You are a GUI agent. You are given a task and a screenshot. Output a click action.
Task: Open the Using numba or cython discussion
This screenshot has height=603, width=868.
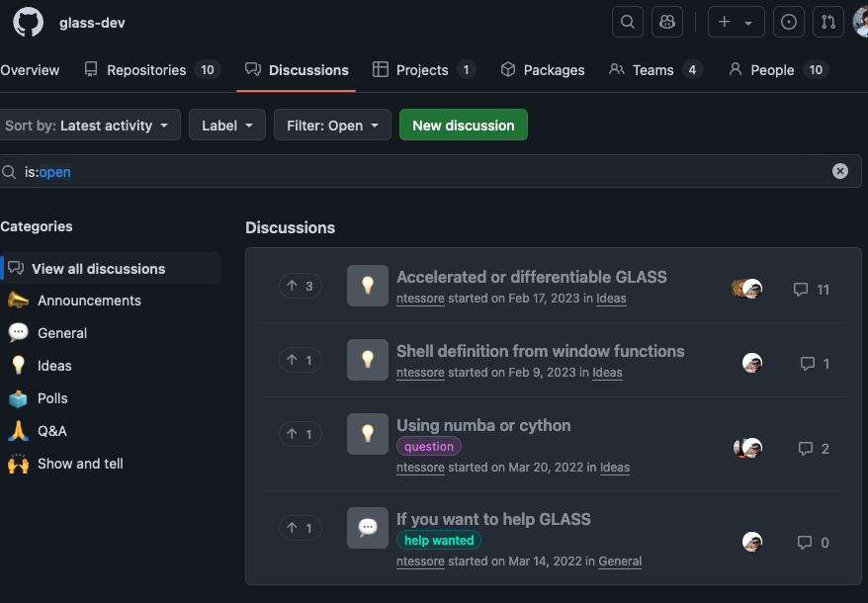click(x=483, y=425)
